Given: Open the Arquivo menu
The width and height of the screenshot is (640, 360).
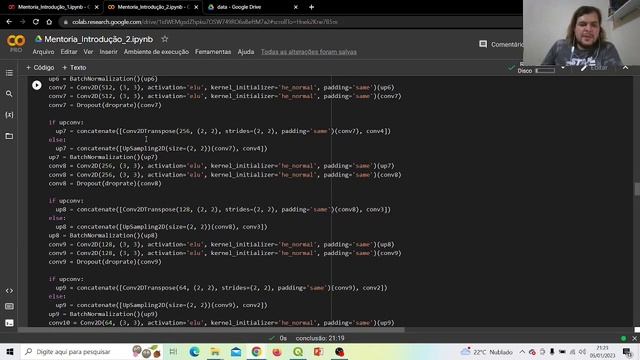Looking at the screenshot, I should tap(43, 52).
